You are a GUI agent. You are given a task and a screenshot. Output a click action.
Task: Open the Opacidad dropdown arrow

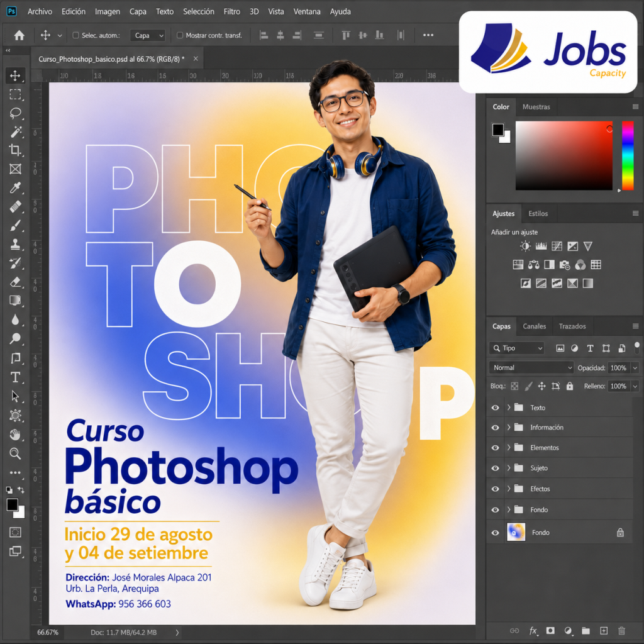click(x=635, y=367)
